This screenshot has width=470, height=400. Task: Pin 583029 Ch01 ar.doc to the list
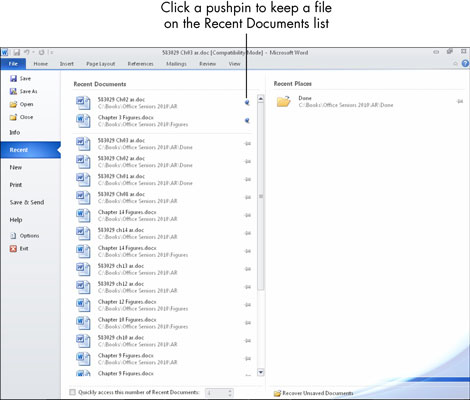(x=248, y=180)
